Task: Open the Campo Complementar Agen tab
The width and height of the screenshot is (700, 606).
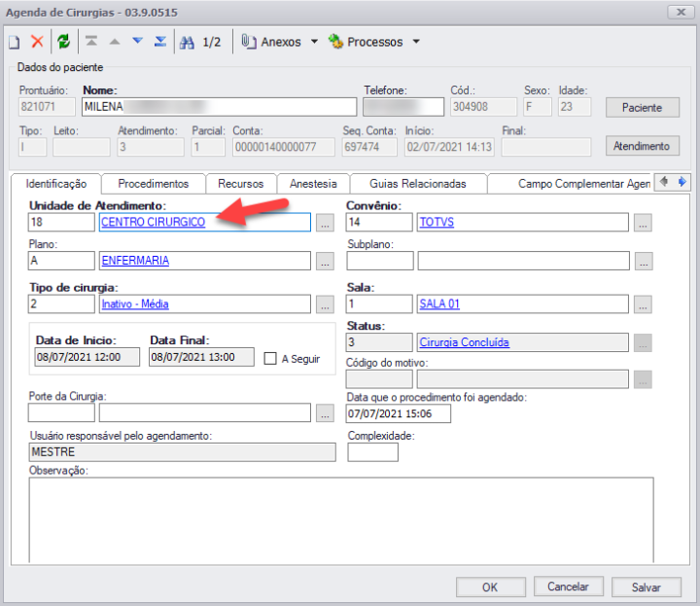Action: click(x=570, y=184)
